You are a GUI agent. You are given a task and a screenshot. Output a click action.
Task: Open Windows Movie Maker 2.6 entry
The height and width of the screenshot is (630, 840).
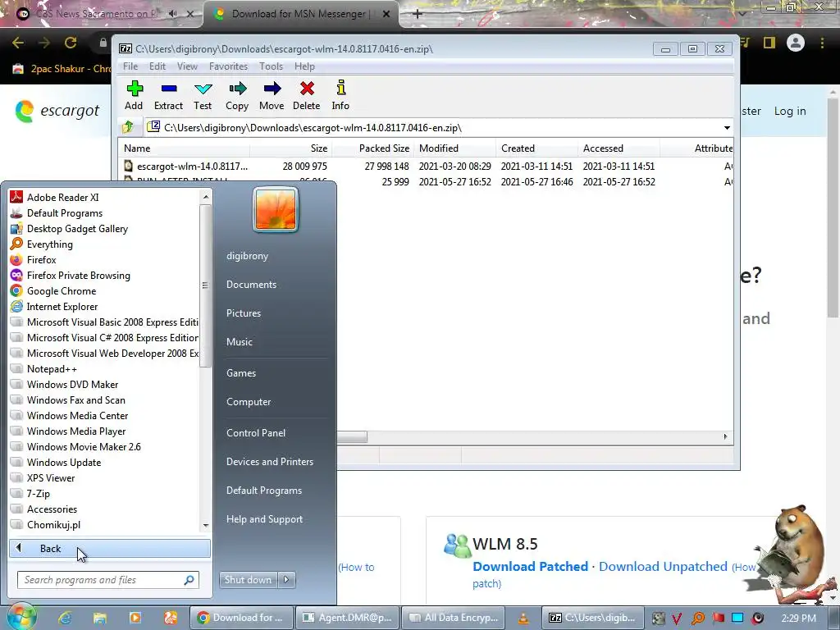pyautogui.click(x=84, y=447)
